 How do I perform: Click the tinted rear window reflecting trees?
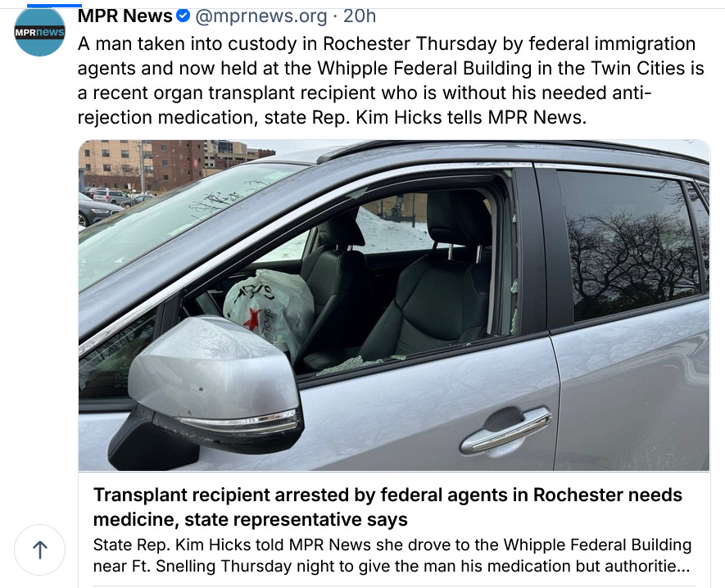point(629,242)
